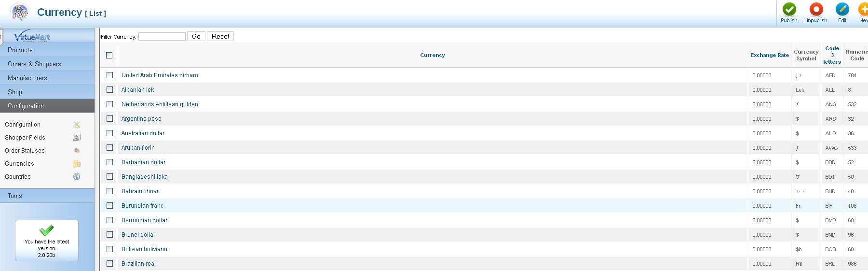Click the Shopper Fields icon
The height and width of the screenshot is (271, 868).
(77, 138)
